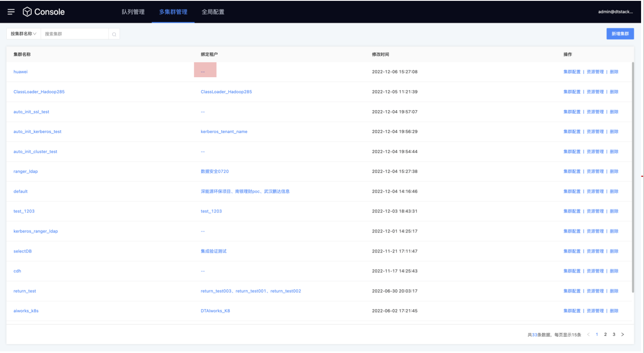Viewport: 644px width, 353px height.
Task: Click 资源管理 for auto_init_kerberos_test row
Action: [595, 131]
